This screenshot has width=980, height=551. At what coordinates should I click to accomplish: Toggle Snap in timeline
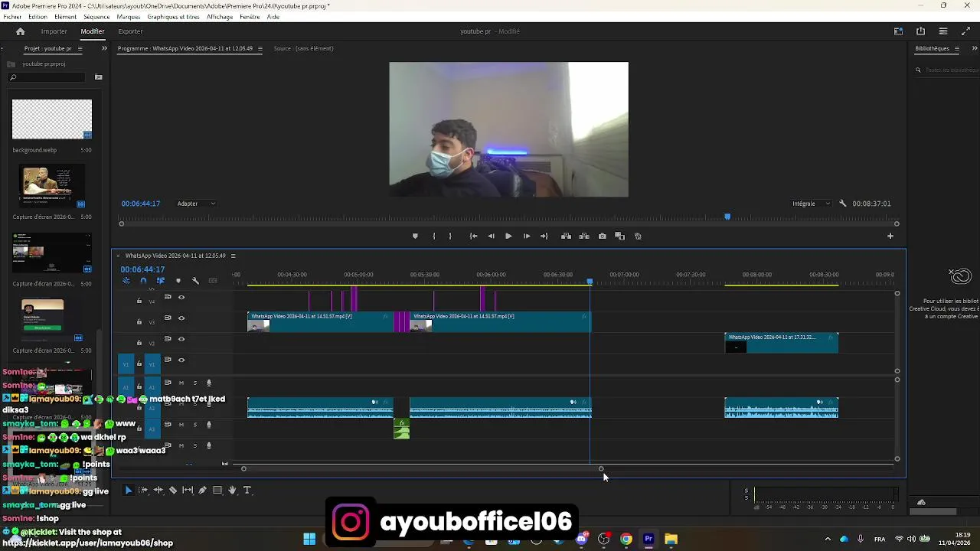(x=143, y=281)
